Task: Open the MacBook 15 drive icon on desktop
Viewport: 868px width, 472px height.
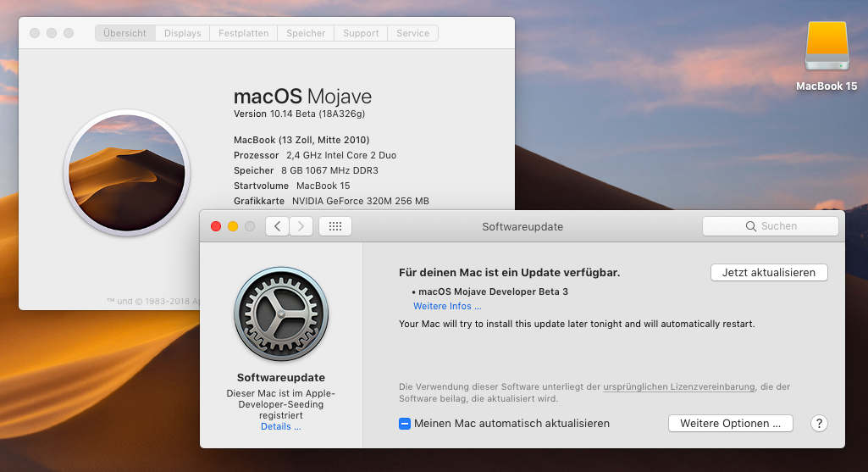Action: click(x=827, y=47)
